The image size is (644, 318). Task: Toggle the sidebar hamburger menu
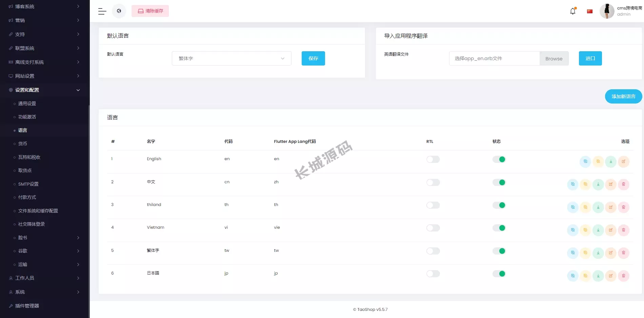pyautogui.click(x=102, y=11)
